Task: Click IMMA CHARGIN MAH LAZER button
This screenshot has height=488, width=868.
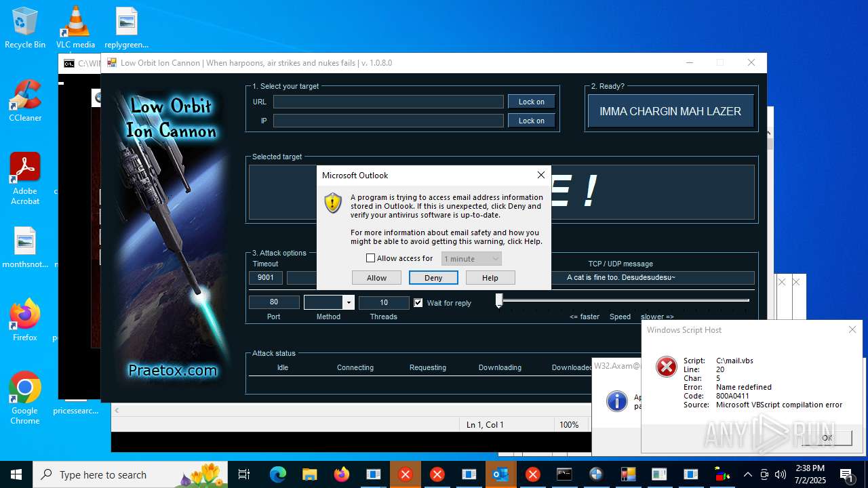Action: 670,111
